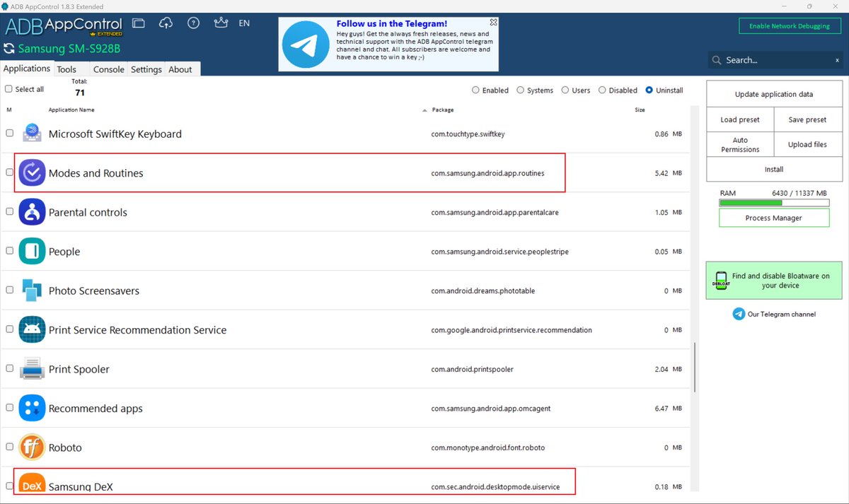Click the M column header
Screen dimensions: 849x504
tap(9, 110)
